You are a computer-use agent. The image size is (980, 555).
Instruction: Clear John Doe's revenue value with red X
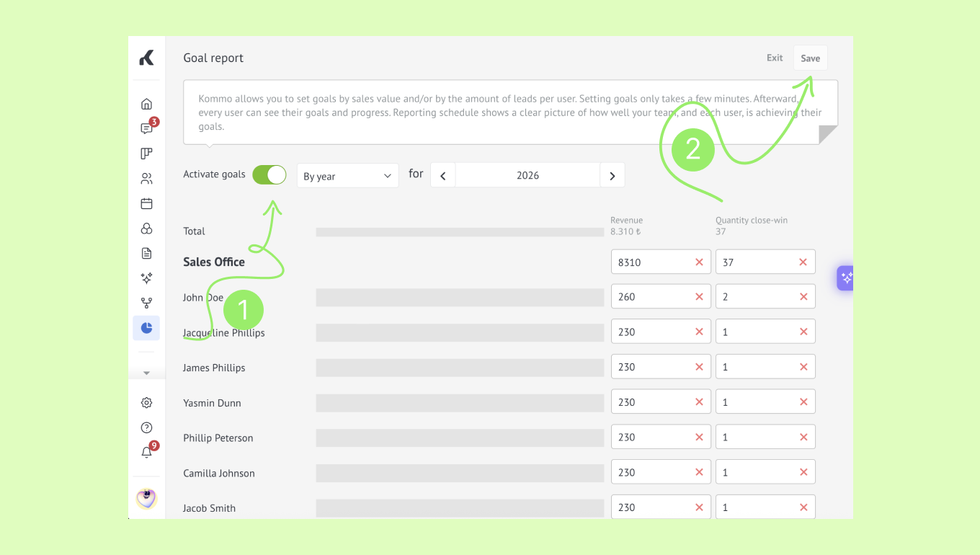point(699,297)
